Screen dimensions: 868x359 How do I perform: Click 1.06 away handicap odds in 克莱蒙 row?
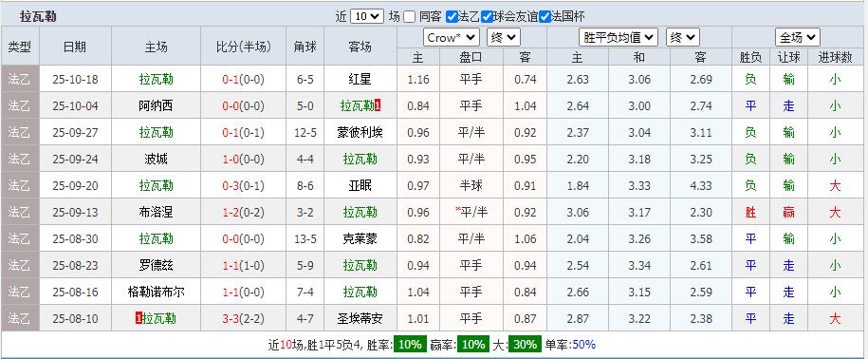coord(525,238)
